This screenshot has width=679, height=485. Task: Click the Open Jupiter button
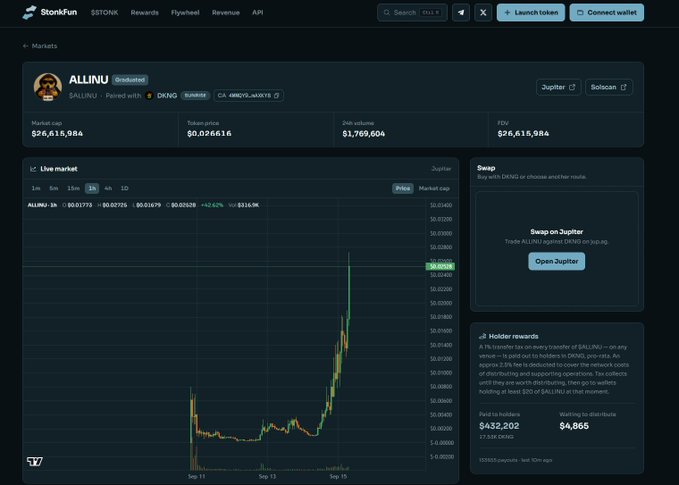556,261
